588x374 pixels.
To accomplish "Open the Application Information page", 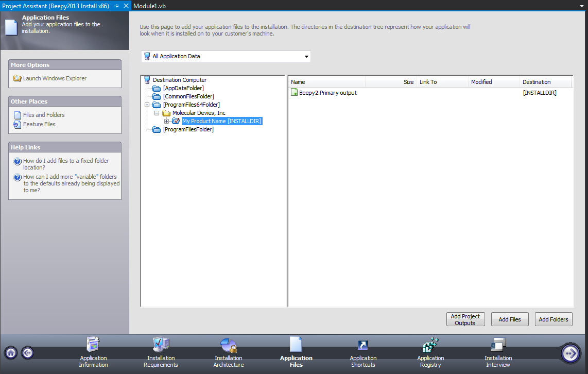I will [93, 353].
